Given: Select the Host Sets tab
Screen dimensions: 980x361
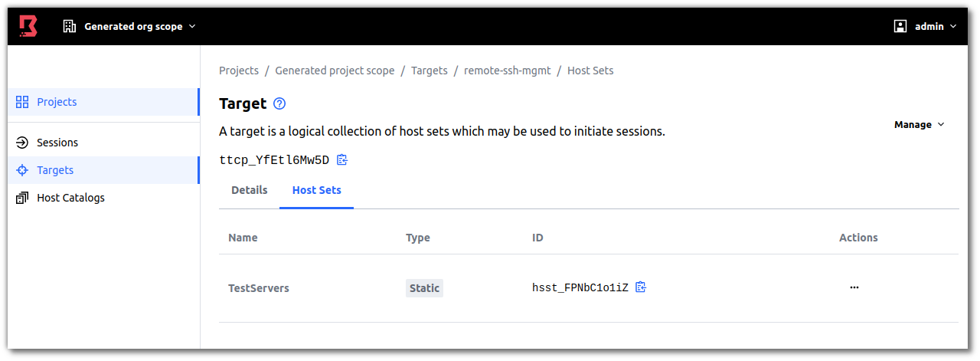Looking at the screenshot, I should point(316,190).
